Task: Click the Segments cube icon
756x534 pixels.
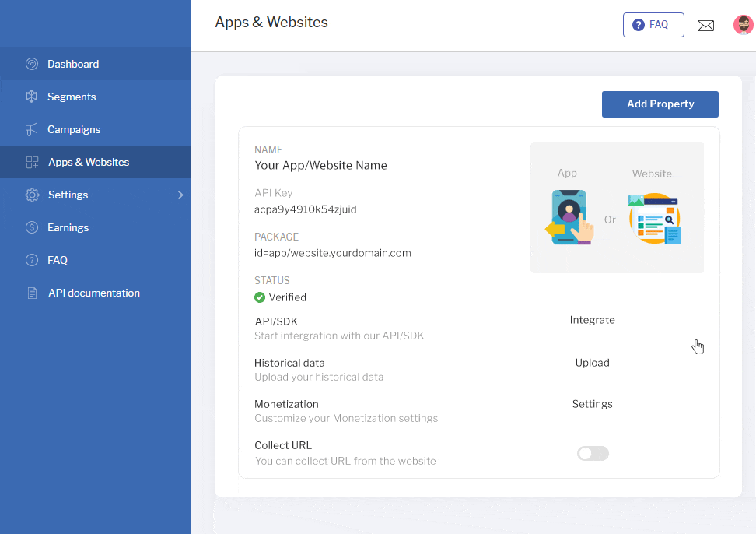Action: tap(32, 97)
